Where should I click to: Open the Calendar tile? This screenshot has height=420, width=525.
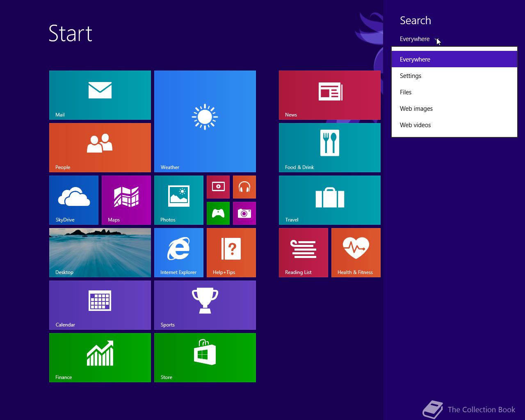tap(100, 305)
